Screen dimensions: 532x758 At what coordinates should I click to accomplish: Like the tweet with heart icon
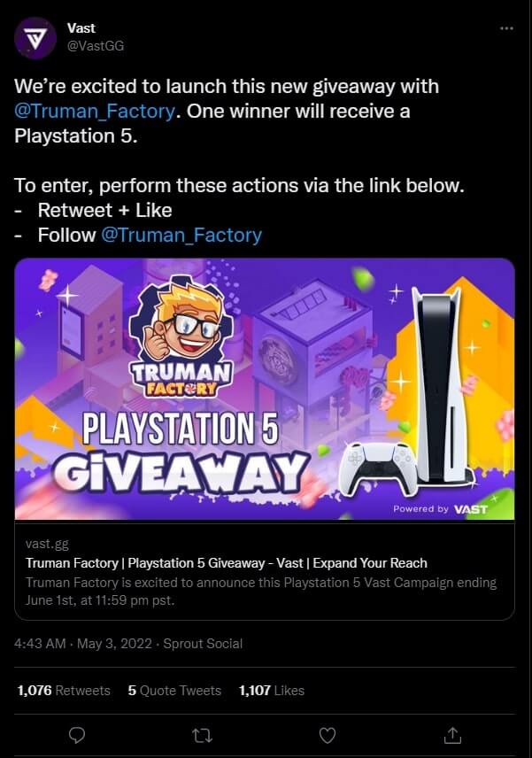[x=328, y=736]
